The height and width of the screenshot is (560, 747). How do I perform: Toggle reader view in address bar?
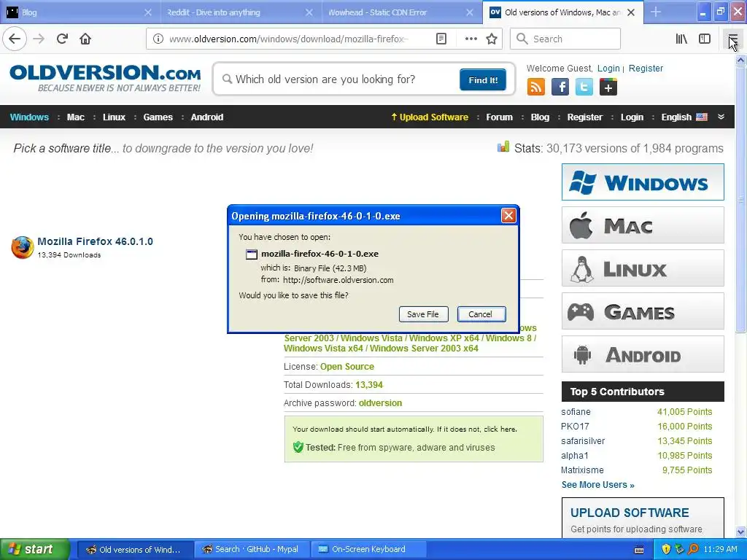click(x=441, y=39)
